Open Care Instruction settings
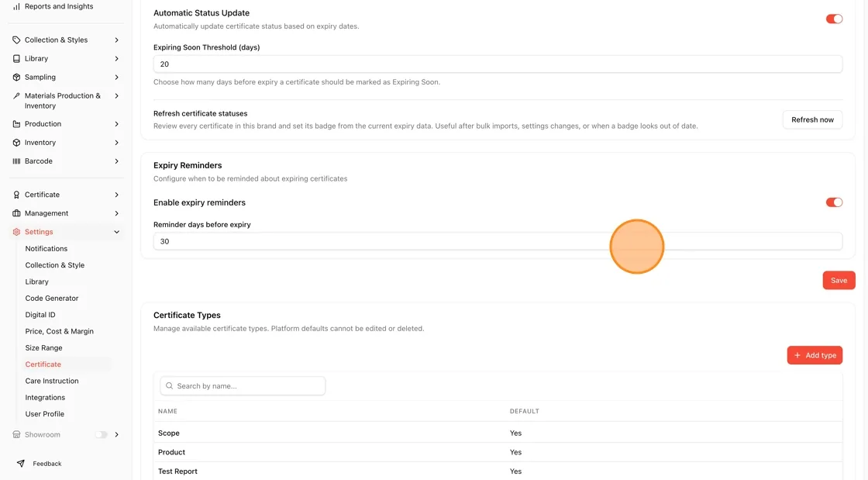Screen dimensions: 868x480 tap(52, 381)
